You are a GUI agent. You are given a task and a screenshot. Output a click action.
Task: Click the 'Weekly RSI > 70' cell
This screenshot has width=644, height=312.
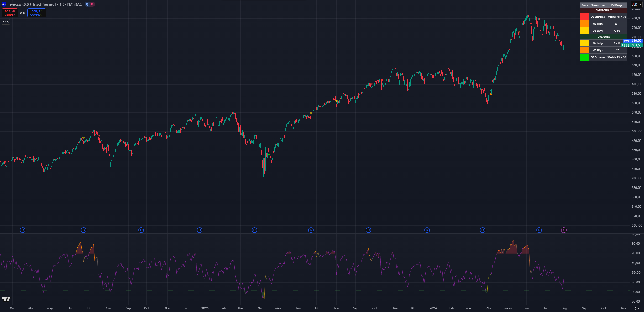pyautogui.click(x=616, y=17)
